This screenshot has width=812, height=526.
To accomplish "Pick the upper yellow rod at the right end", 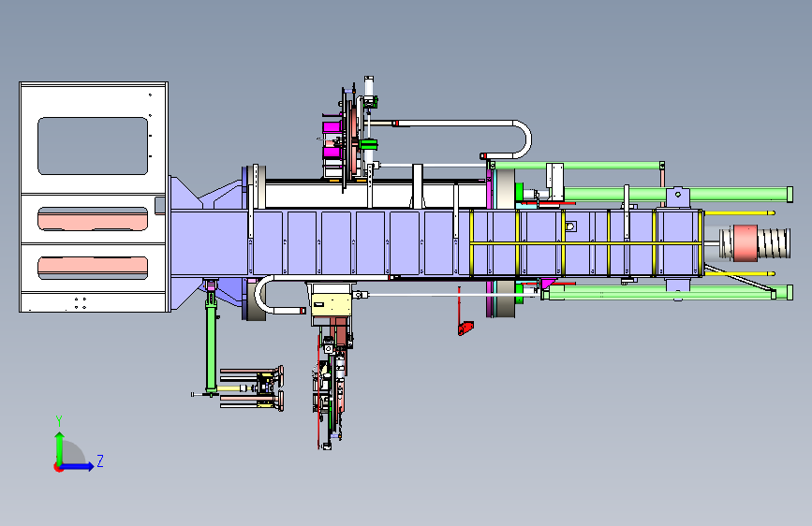I will (x=740, y=212).
